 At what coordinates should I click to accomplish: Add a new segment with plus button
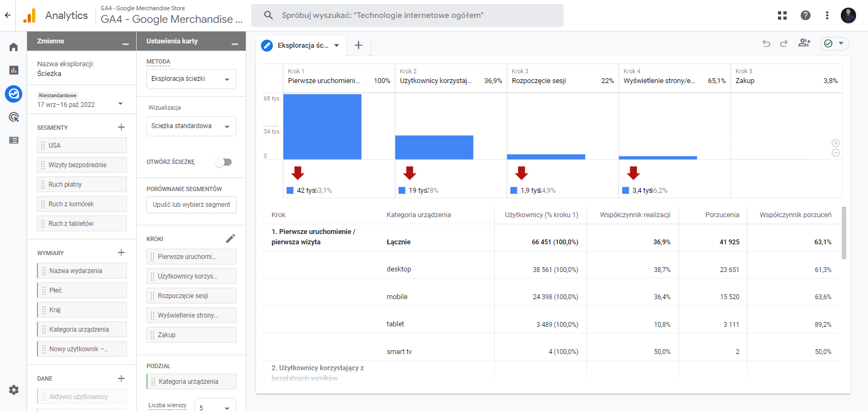click(x=121, y=127)
